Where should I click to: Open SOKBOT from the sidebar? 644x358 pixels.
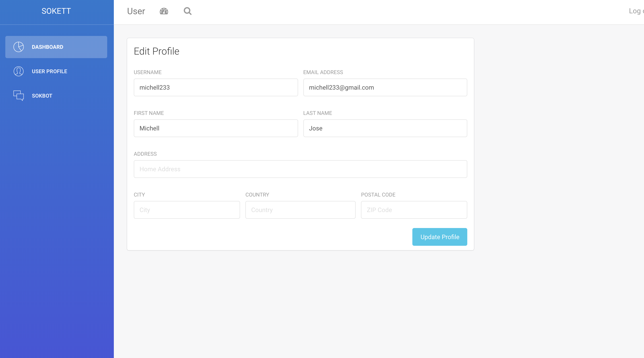click(x=42, y=96)
